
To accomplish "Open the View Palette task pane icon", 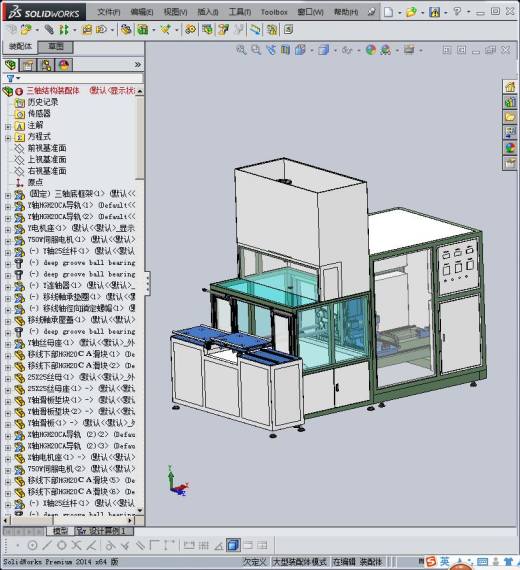I will pyautogui.click(x=510, y=132).
